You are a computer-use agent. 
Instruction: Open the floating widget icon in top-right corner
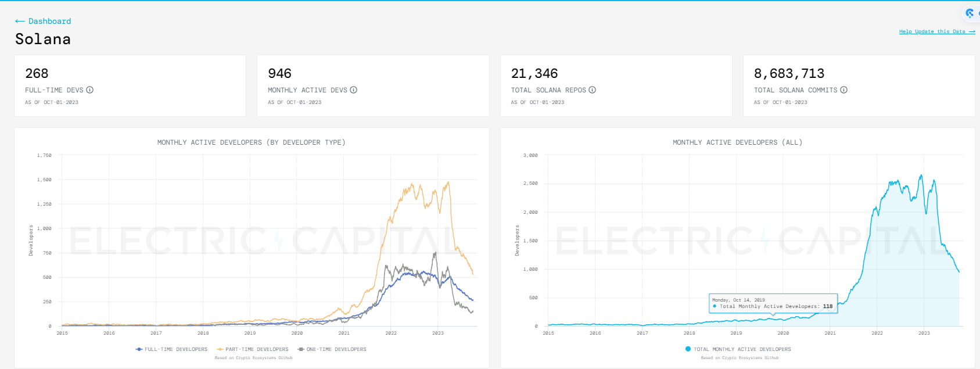[x=970, y=13]
